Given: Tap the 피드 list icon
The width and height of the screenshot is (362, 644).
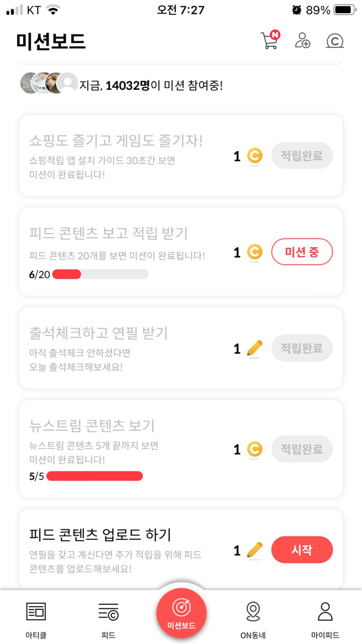Looking at the screenshot, I should (x=108, y=611).
